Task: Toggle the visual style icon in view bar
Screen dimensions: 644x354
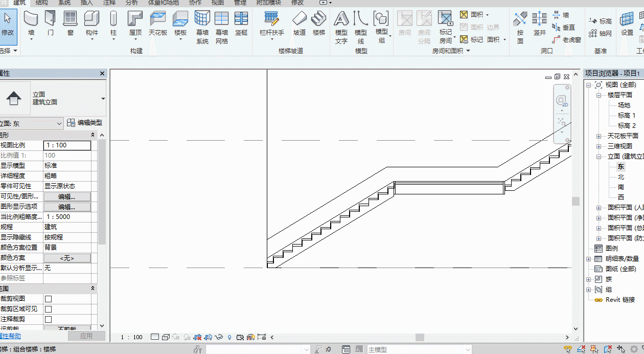Action: 166,337
